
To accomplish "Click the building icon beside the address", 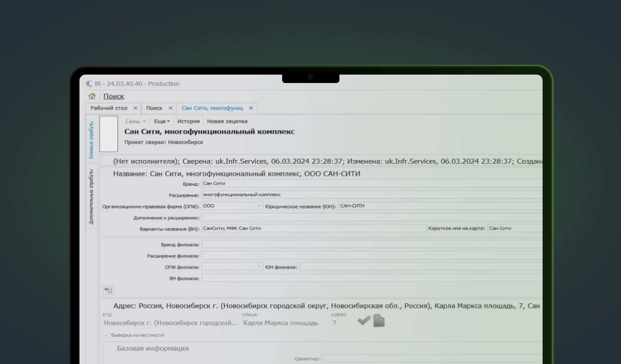I will [x=379, y=321].
